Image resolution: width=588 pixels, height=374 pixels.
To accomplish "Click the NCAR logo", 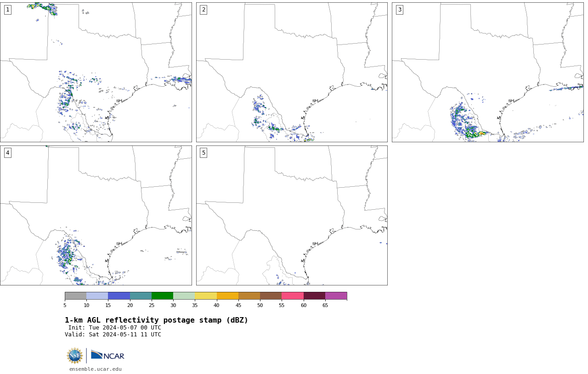I will (107, 355).
